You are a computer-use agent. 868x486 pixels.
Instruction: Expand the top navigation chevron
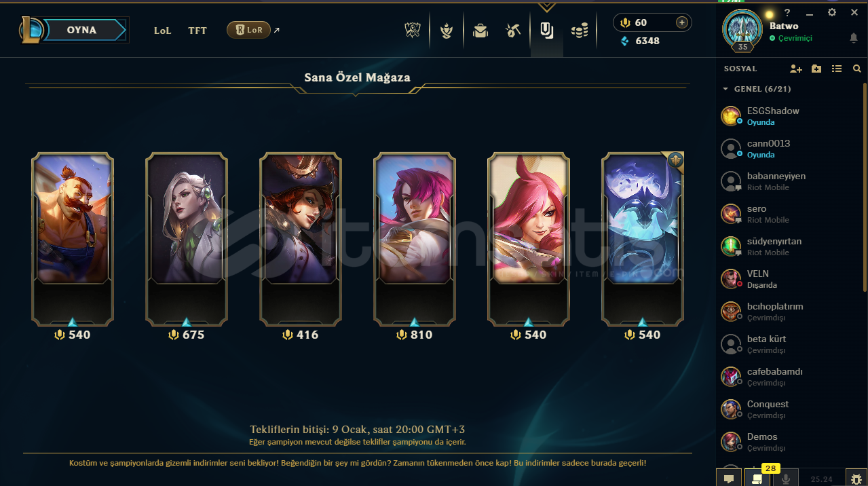coord(546,7)
